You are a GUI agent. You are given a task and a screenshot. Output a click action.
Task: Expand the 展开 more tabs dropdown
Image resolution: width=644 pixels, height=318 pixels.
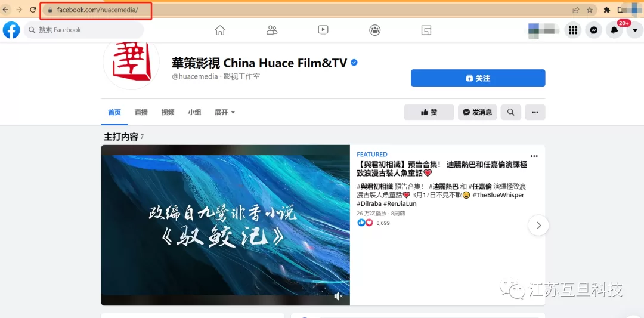coord(225,112)
